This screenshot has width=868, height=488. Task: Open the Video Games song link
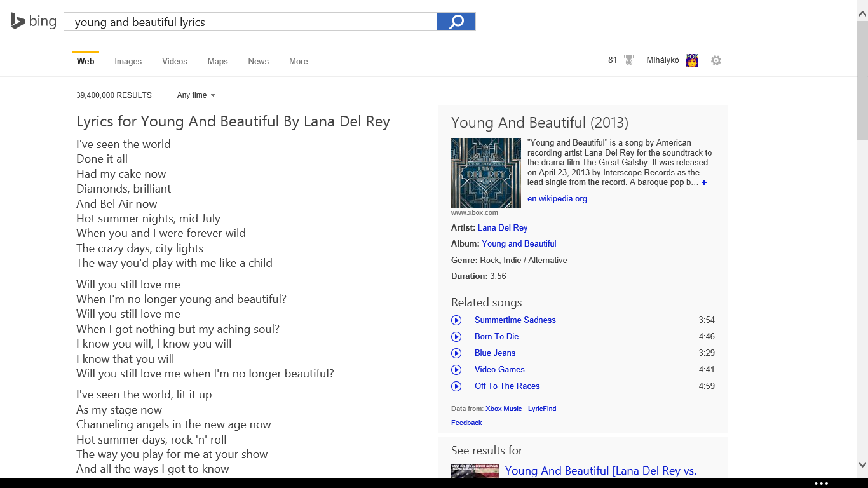pos(499,370)
